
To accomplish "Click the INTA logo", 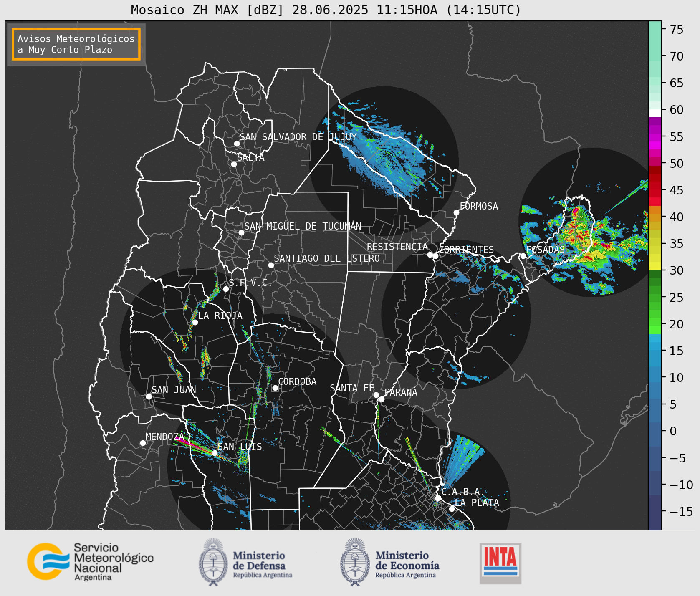I will click(x=500, y=563).
